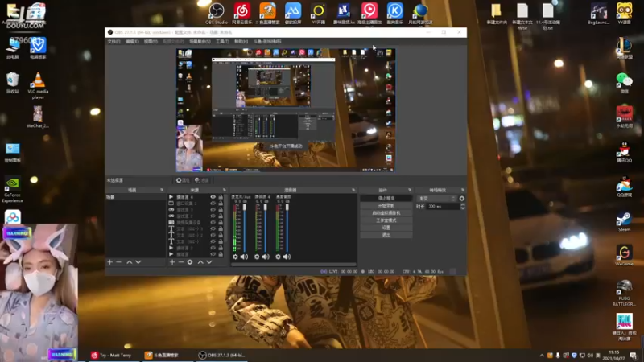Screen dimensions: 644x362
Task: Remove selected scene with minus icon in 场景 panel
Action: click(118, 262)
